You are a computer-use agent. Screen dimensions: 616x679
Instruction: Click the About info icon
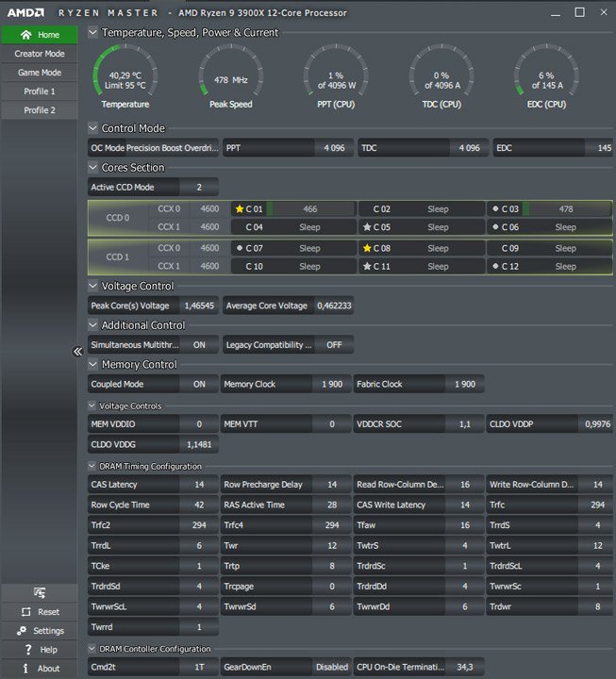coord(25,669)
